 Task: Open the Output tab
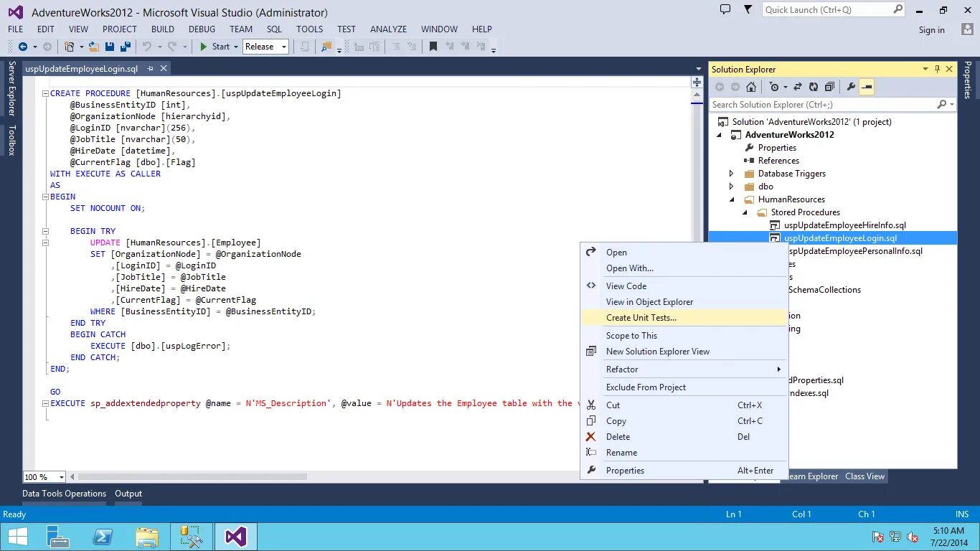128,494
